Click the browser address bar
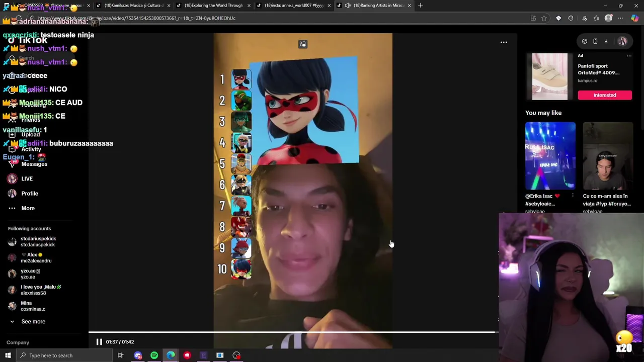Image resolution: width=644 pixels, height=362 pixels. (282, 18)
